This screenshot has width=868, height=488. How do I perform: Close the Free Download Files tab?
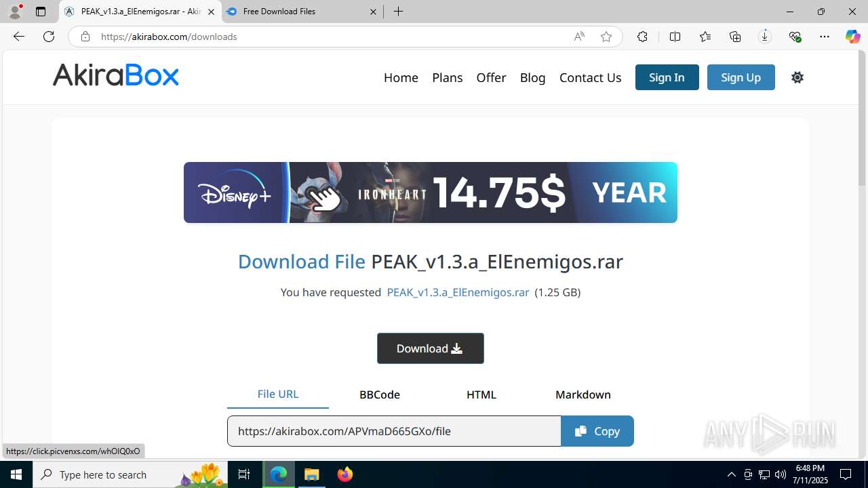tap(374, 12)
